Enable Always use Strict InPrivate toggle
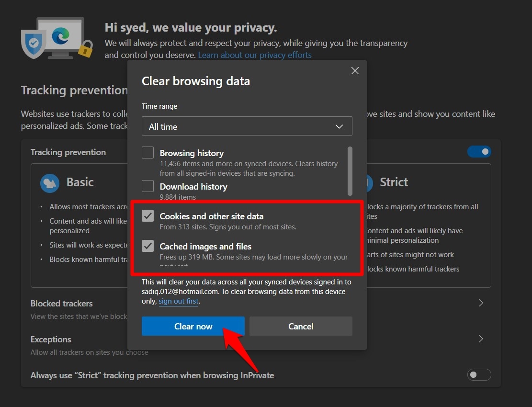This screenshot has width=532, height=407. click(x=479, y=375)
